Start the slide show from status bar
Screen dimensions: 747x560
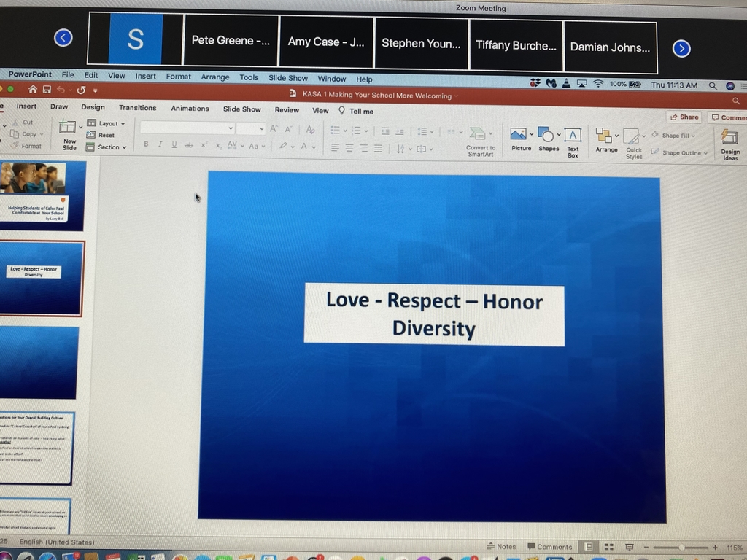[629, 547]
